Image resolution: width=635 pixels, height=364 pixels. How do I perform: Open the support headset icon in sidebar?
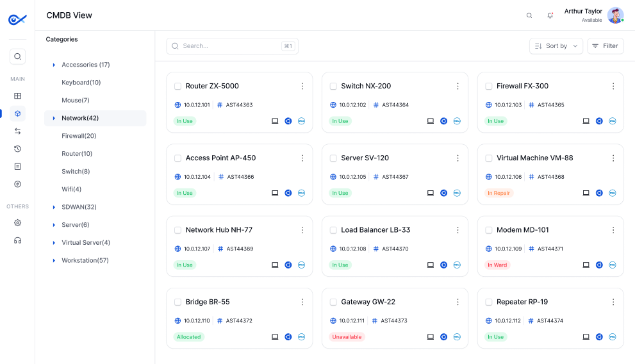point(17,240)
